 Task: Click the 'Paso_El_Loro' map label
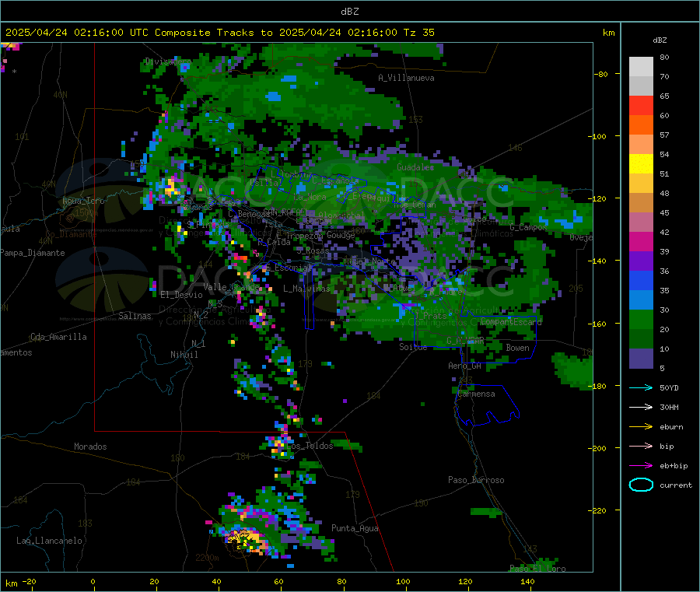(537, 569)
